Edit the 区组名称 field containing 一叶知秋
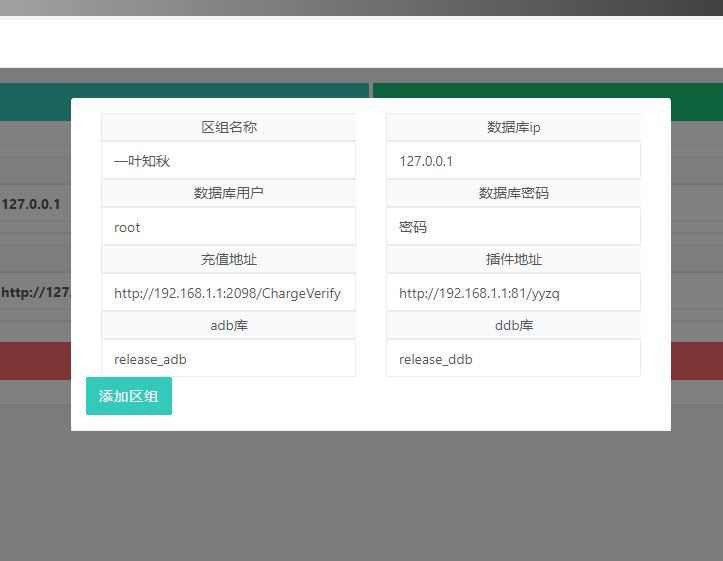The height and width of the screenshot is (561, 723). (x=229, y=160)
